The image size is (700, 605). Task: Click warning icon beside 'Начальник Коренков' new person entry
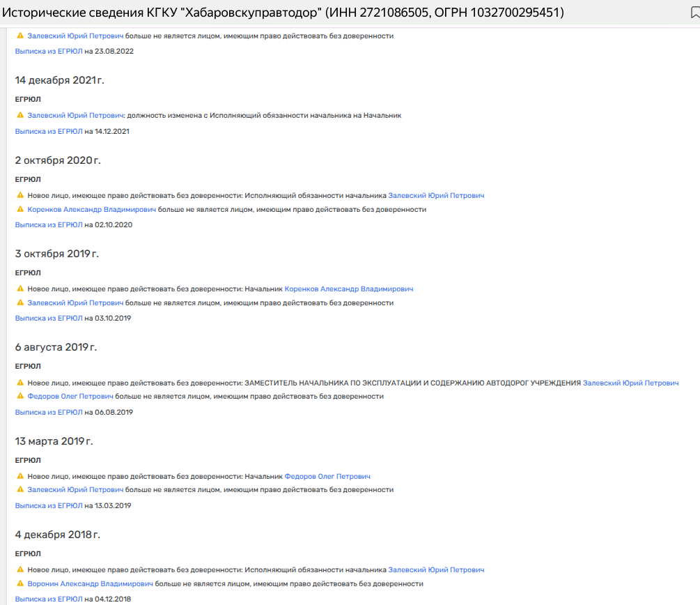20,289
